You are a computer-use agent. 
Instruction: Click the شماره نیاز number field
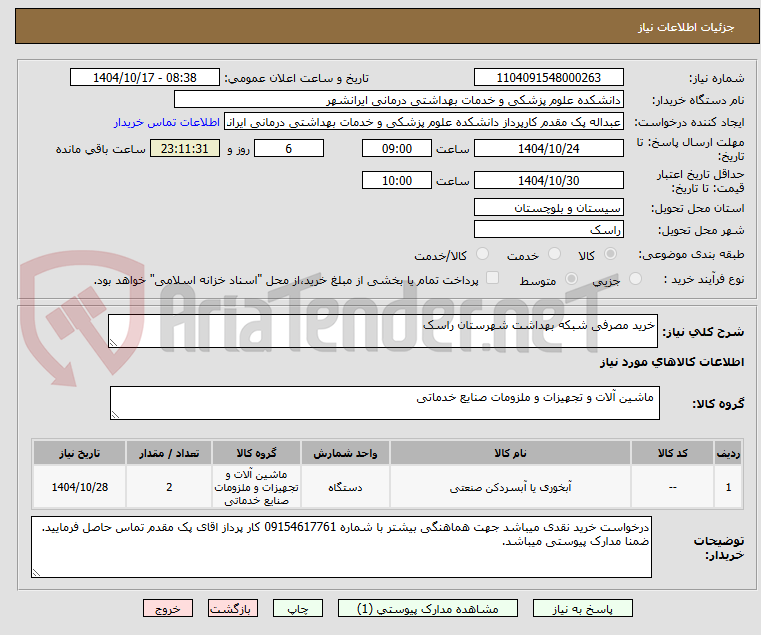[x=548, y=78]
